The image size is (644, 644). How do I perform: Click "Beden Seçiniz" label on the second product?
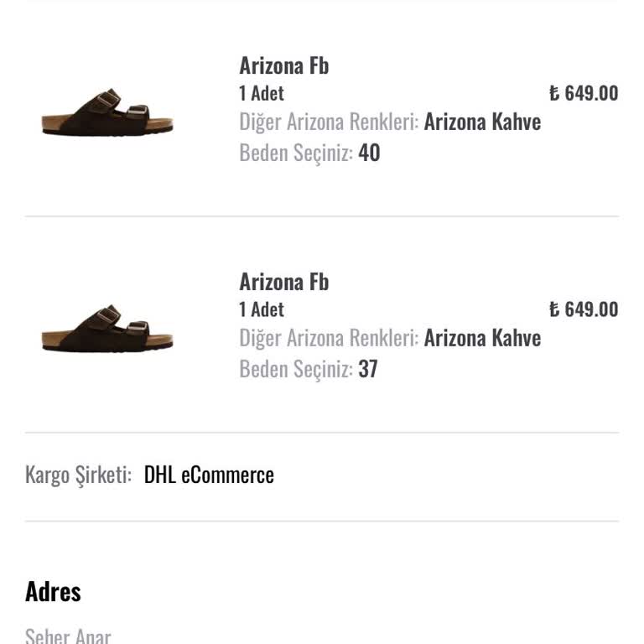[296, 370]
